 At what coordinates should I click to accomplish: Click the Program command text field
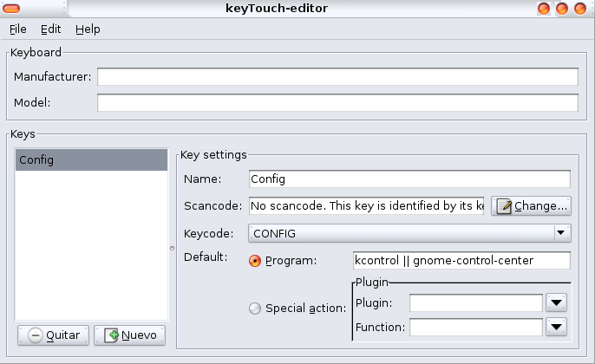[461, 261]
